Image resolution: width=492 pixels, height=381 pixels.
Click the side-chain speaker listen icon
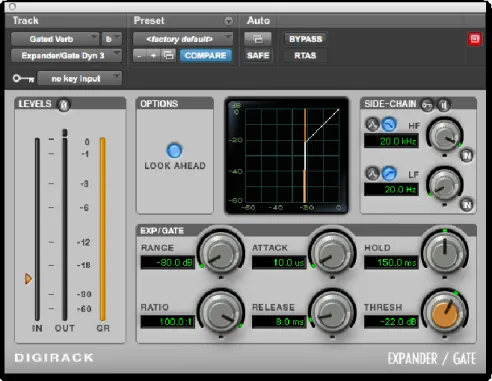click(444, 105)
